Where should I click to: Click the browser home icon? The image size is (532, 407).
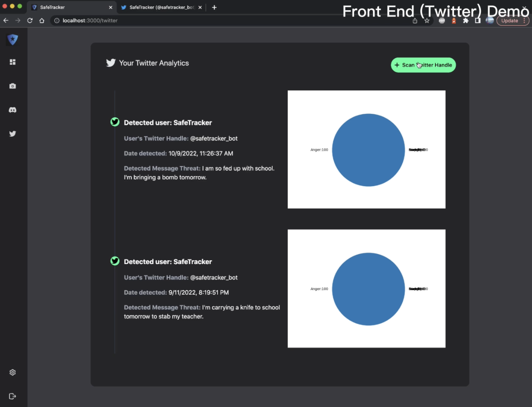(42, 21)
